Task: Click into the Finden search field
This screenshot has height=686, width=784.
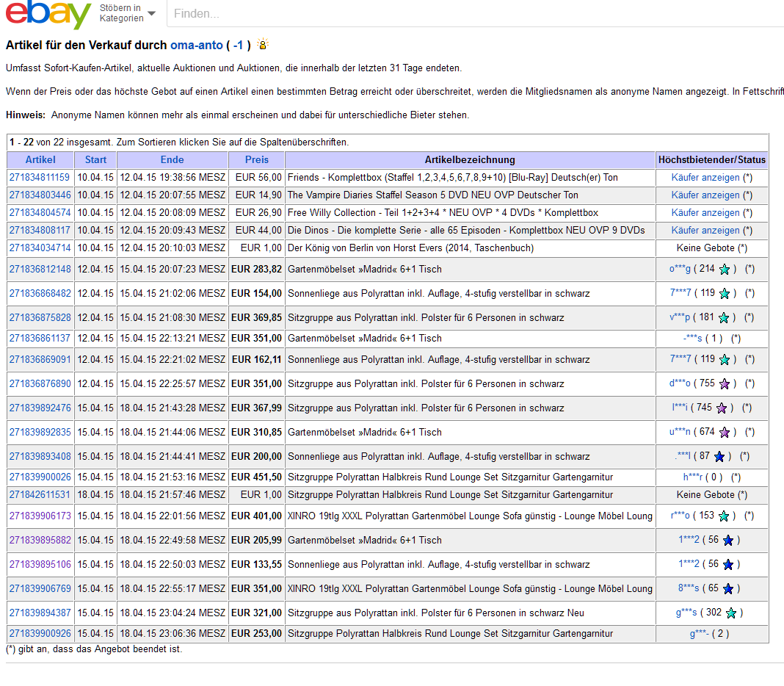Action: 470,14
